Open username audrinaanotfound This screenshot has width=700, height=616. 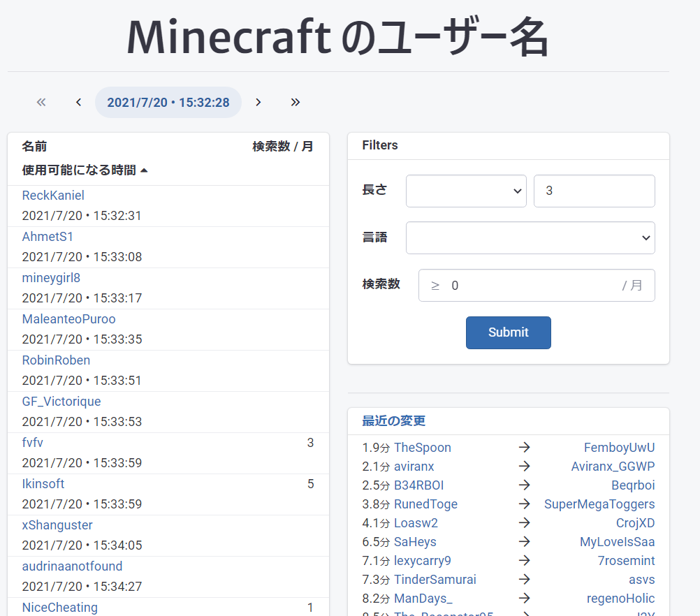point(73,566)
